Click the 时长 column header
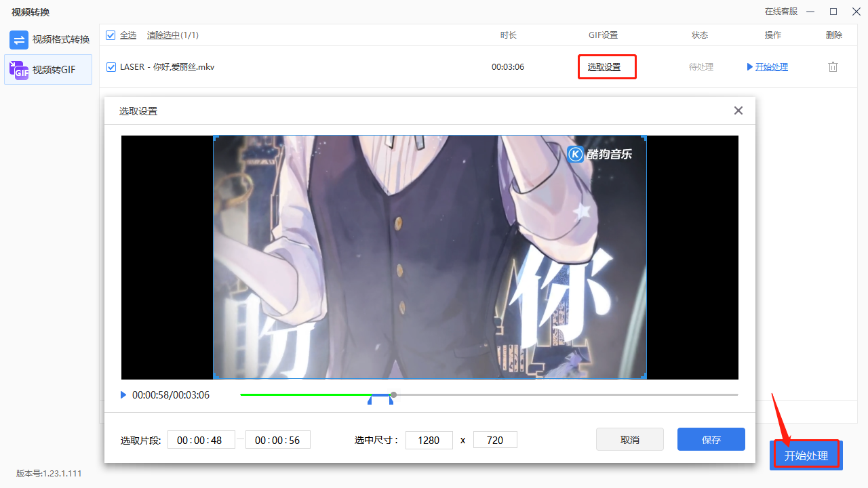 pos(509,35)
